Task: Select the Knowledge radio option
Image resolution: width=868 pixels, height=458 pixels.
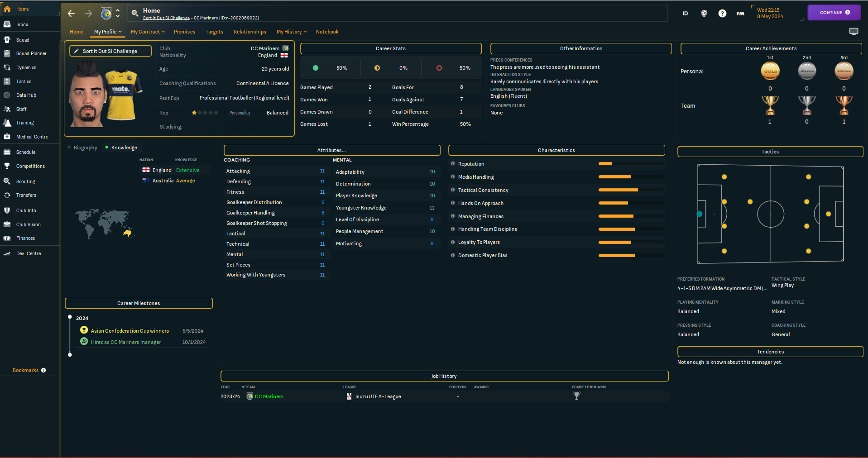Action: pyautogui.click(x=121, y=148)
